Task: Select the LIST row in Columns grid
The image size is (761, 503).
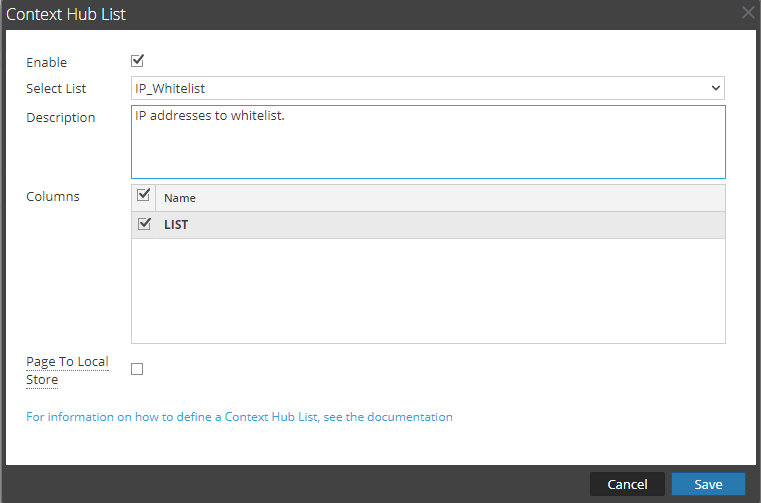Action: click(x=400, y=225)
